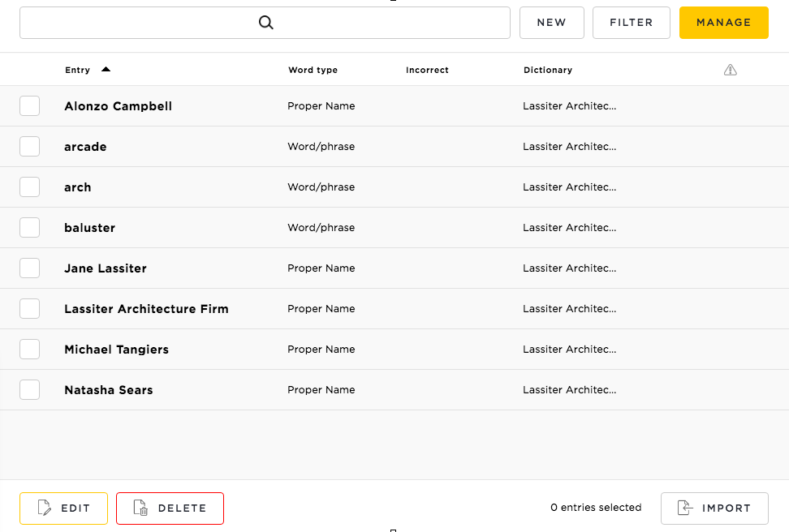Image resolution: width=789 pixels, height=532 pixels.
Task: Check the box next to baluster
Action: pos(30,227)
